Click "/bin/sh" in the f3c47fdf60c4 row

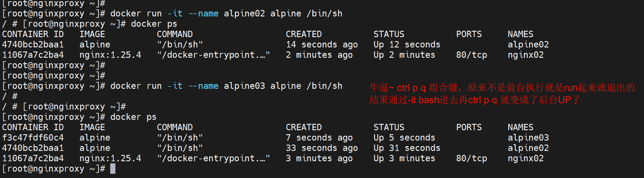pyautogui.click(x=180, y=138)
